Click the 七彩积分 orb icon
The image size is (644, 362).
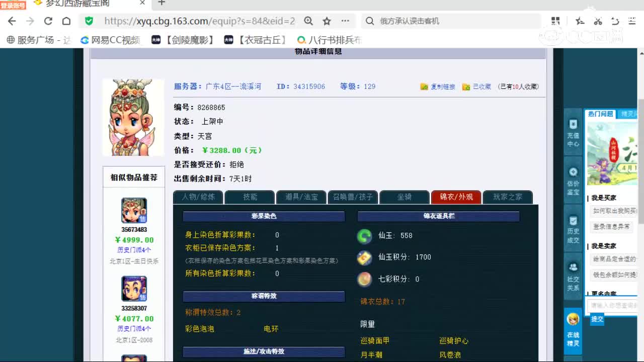point(364,279)
